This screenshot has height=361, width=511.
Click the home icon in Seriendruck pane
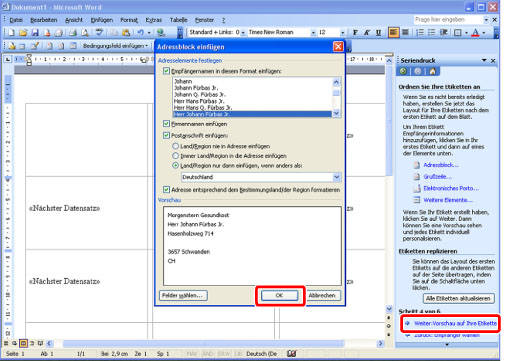[x=432, y=71]
